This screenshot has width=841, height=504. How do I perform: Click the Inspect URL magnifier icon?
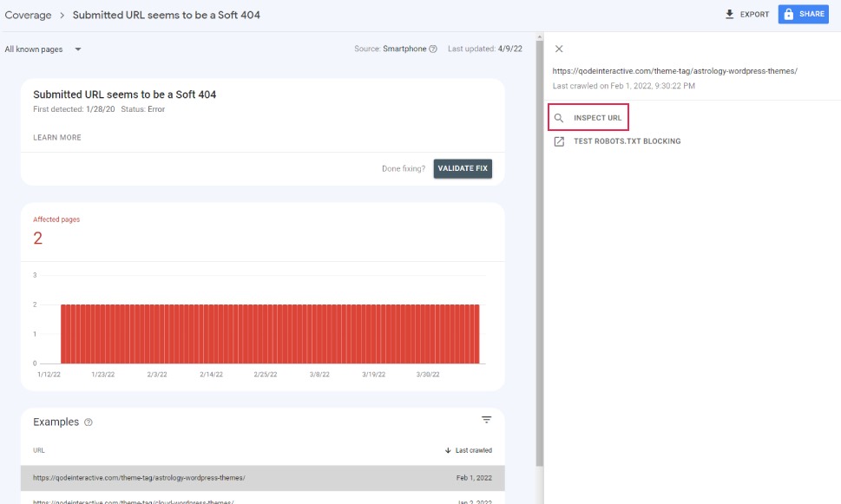pyautogui.click(x=559, y=118)
